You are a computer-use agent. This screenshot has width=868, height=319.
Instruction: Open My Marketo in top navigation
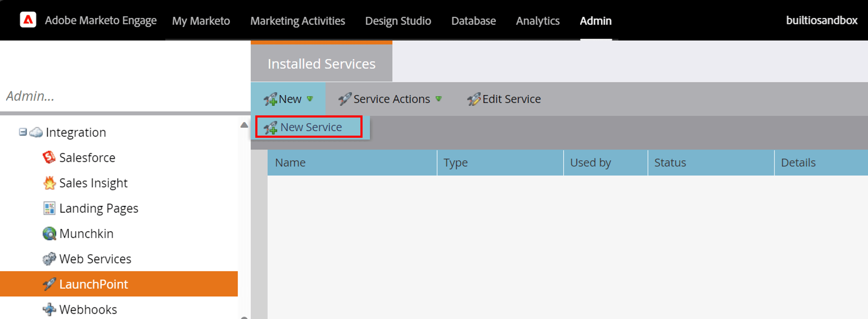(201, 21)
